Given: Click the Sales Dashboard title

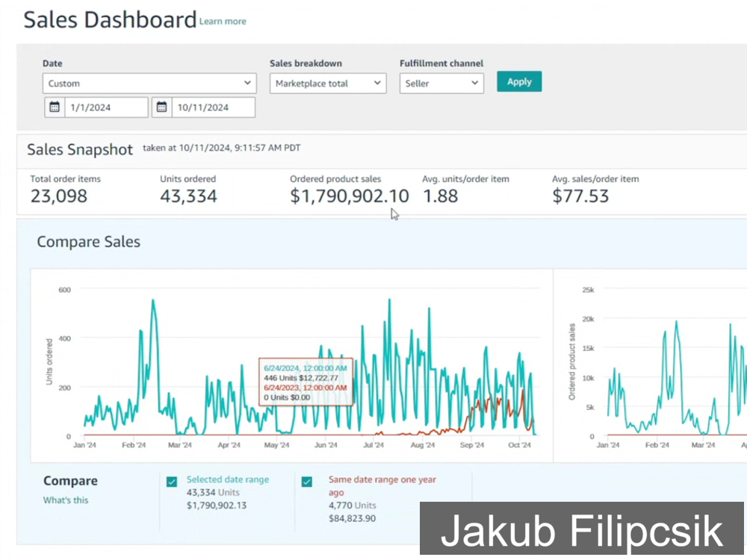Looking at the screenshot, I should [110, 20].
